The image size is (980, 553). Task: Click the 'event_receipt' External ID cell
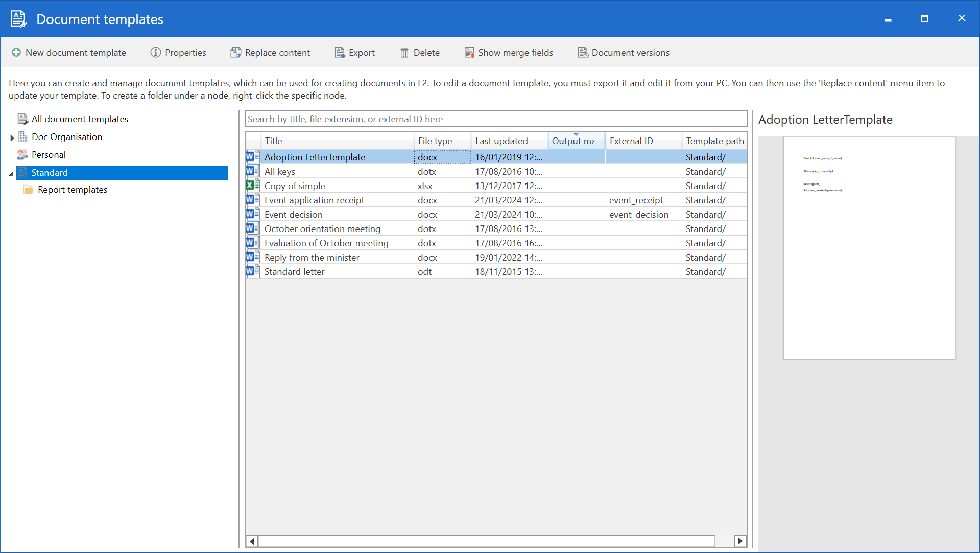click(x=643, y=200)
